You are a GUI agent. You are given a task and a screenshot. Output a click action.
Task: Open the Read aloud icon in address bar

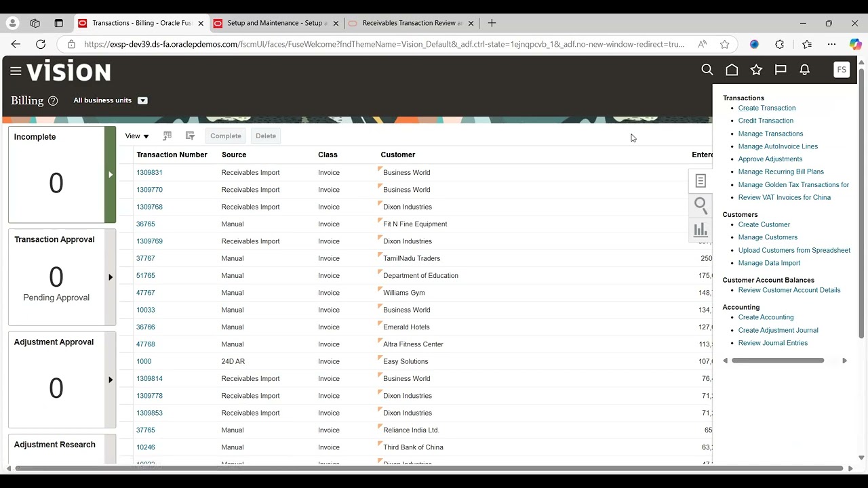[702, 44]
